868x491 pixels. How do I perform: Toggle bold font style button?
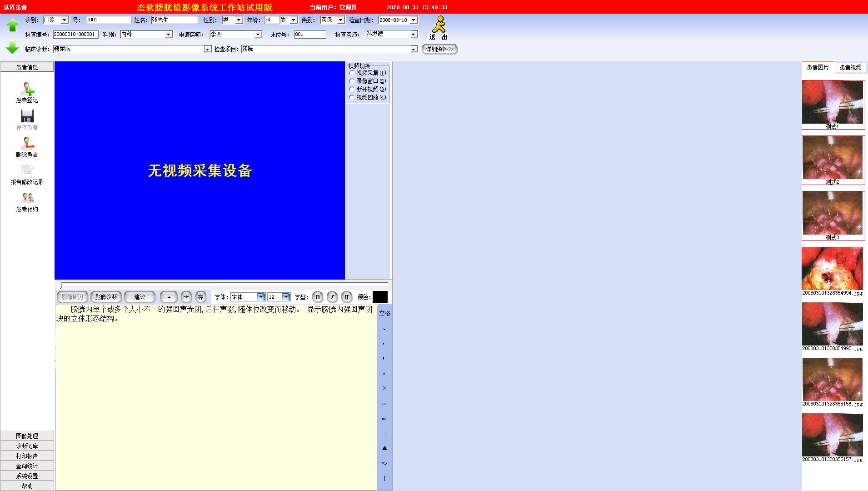[x=318, y=297]
